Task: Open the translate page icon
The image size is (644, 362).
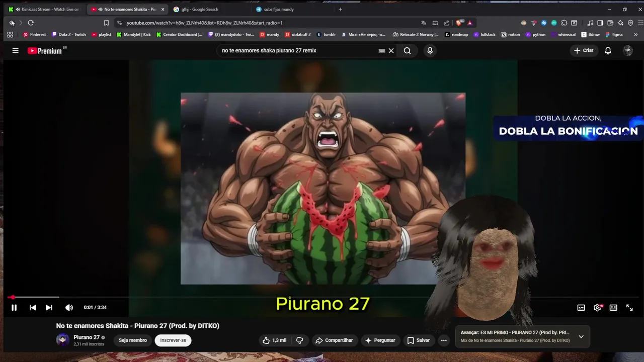Action: tap(424, 23)
